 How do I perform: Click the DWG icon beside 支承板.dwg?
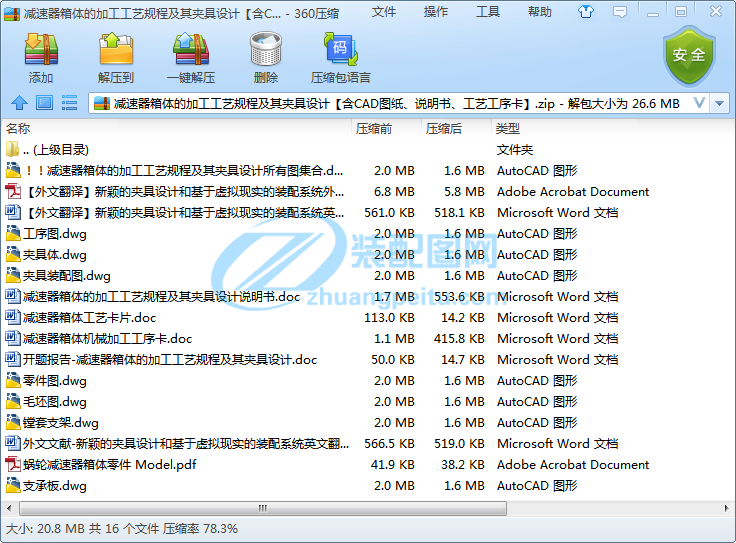click(x=13, y=485)
